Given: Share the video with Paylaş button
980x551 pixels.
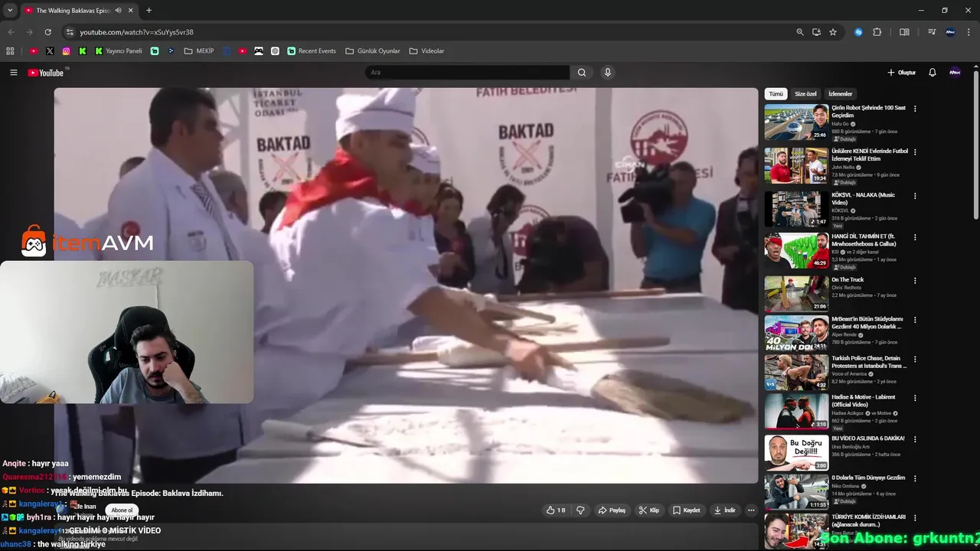Looking at the screenshot, I should coord(612,510).
